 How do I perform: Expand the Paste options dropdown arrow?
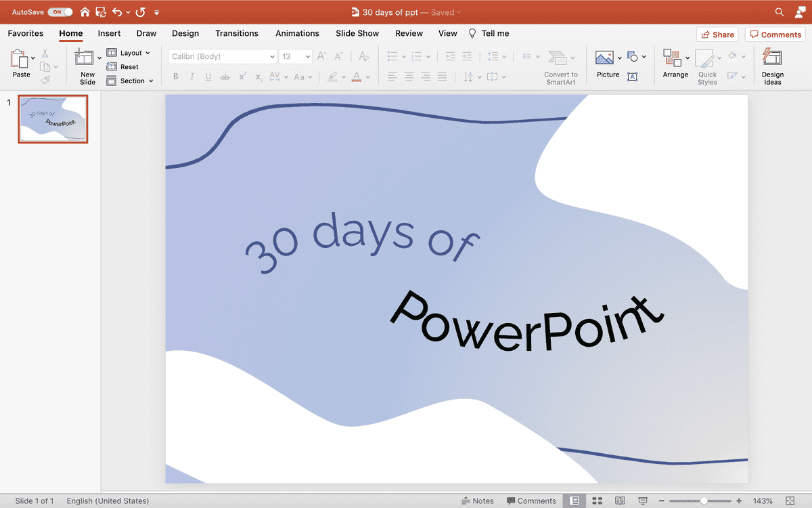pyautogui.click(x=33, y=58)
